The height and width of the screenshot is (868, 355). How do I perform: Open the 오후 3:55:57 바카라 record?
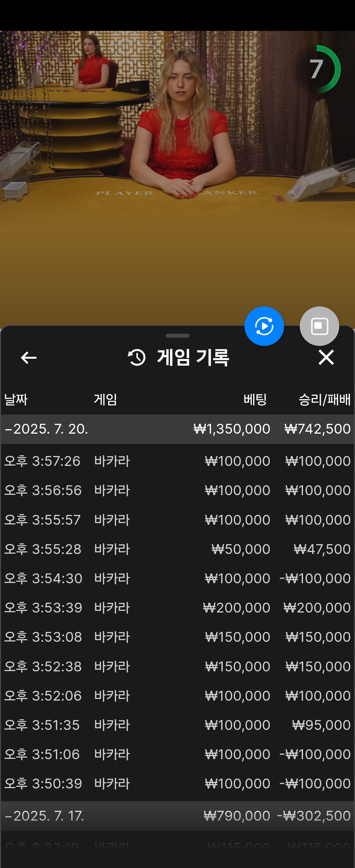(177, 519)
